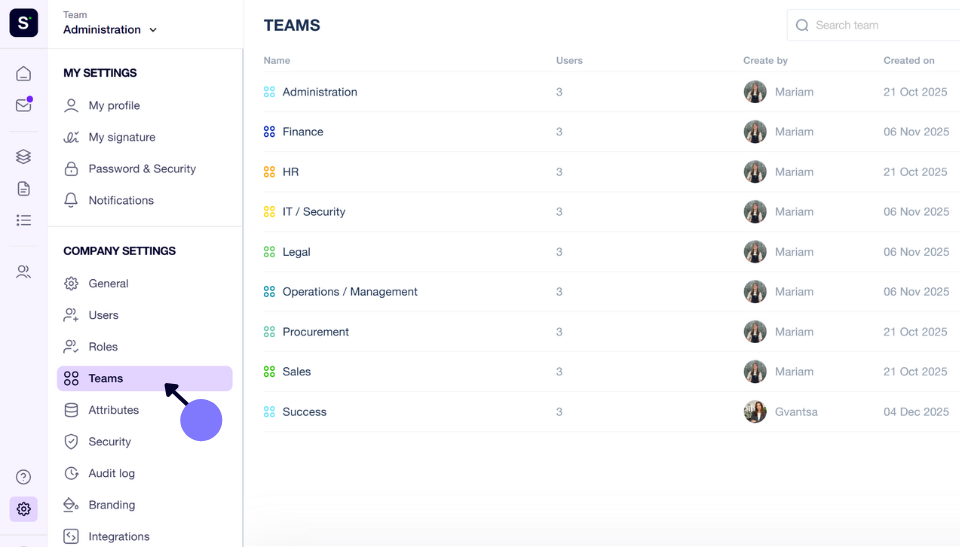
Task: Open the Integrations settings page
Action: 119,537
